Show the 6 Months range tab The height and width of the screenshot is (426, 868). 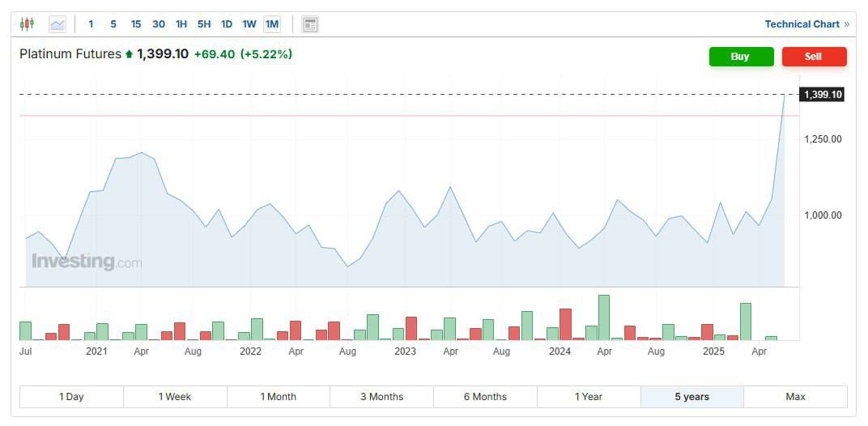tap(485, 397)
